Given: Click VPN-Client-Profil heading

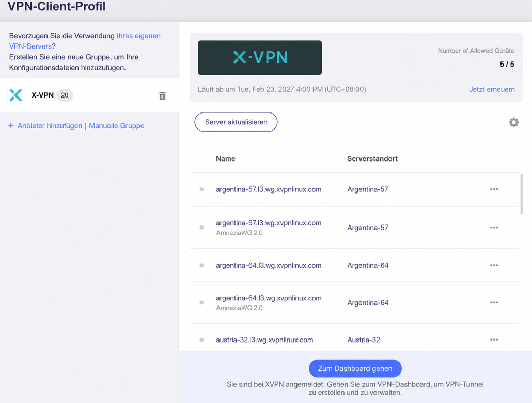Looking at the screenshot, I should [56, 6].
